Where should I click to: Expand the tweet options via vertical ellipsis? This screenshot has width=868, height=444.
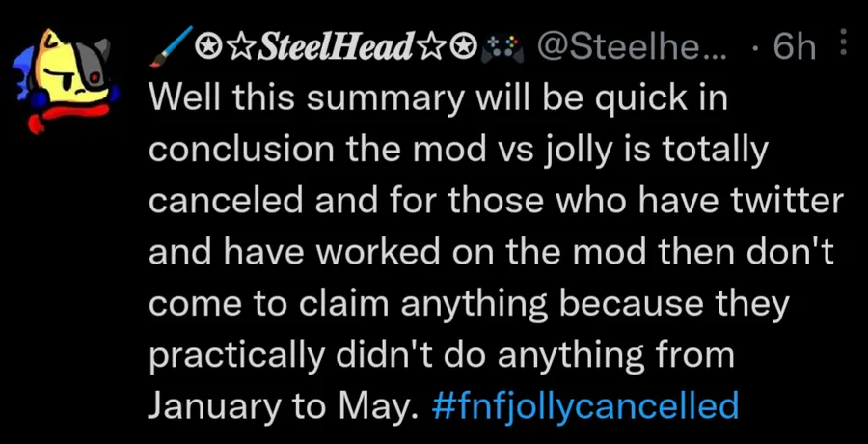pyautogui.click(x=844, y=42)
